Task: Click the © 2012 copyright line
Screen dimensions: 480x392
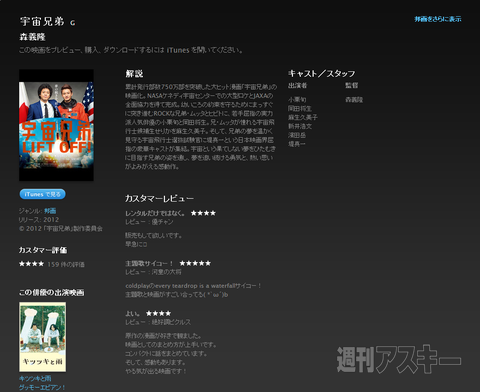Action: [61, 229]
